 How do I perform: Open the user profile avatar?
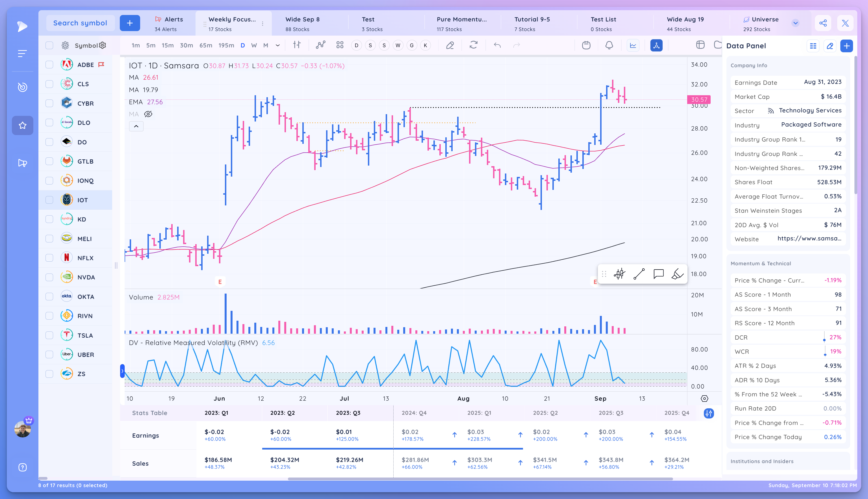pos(23,429)
